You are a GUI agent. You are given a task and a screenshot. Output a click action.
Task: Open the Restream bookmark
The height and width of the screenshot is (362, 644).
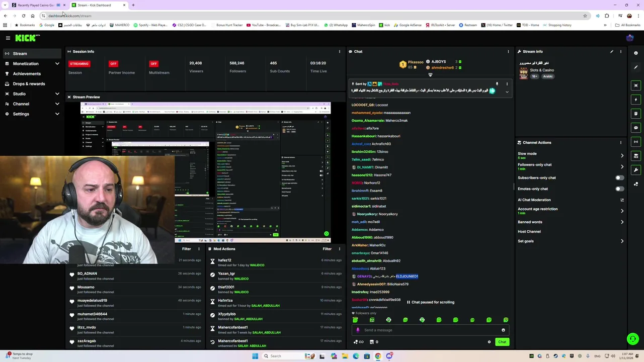pos(468,25)
